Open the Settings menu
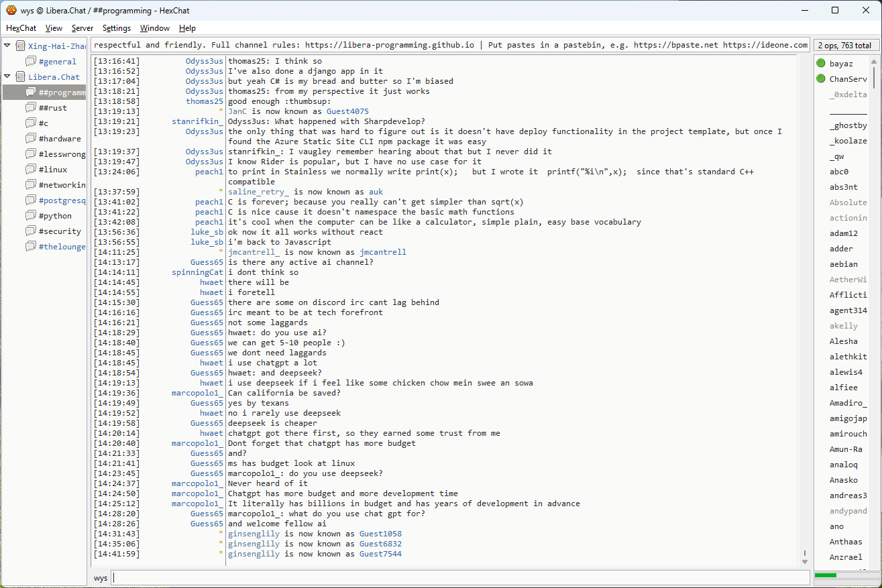Screen dimensions: 882x588 pyautogui.click(x=117, y=28)
